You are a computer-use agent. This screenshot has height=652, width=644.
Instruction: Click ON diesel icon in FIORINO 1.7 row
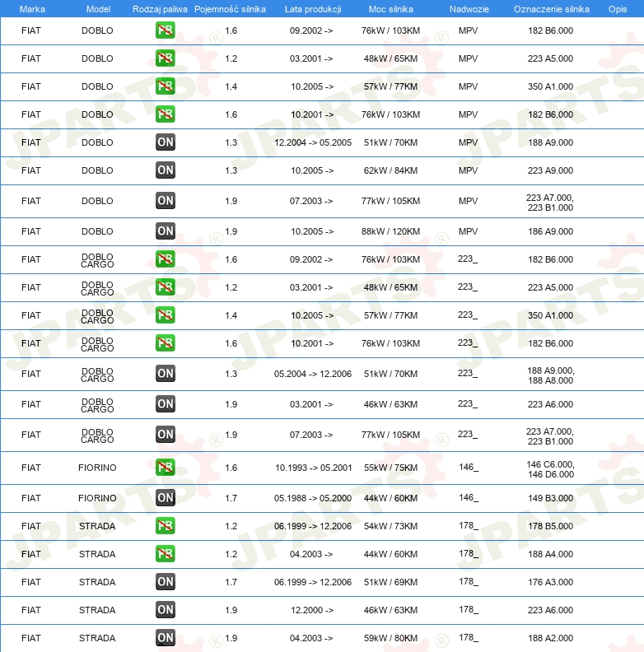[166, 498]
